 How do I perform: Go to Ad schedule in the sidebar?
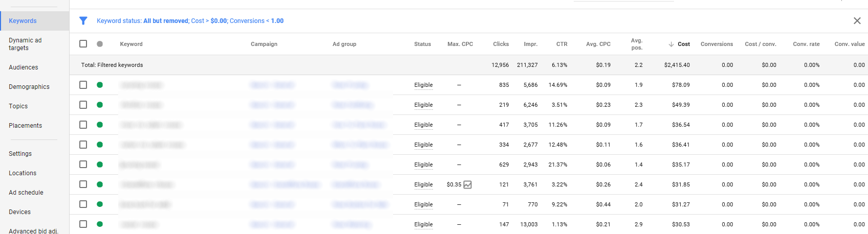26,193
